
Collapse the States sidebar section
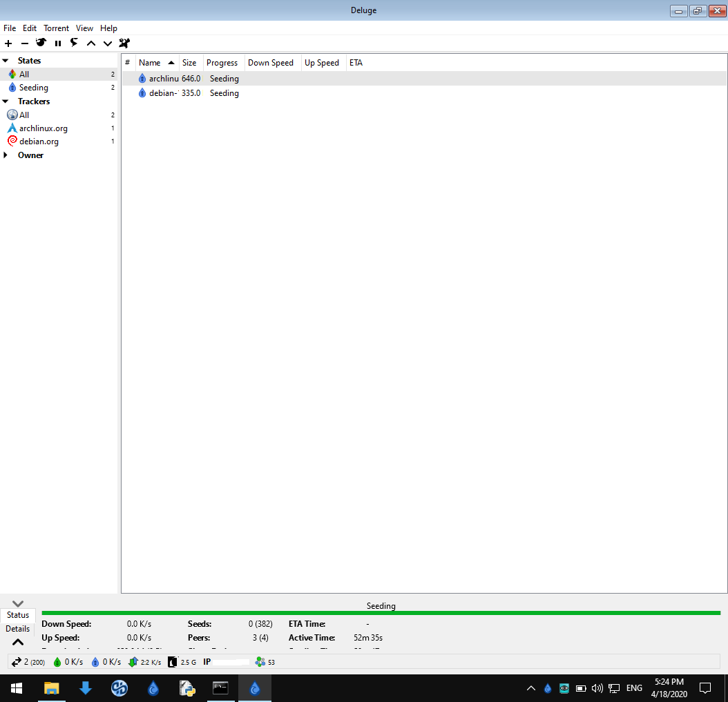point(6,61)
